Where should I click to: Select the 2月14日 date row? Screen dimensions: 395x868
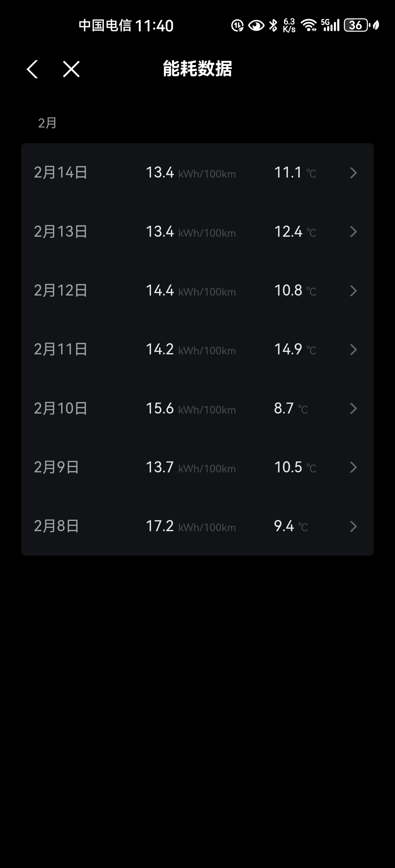197,173
